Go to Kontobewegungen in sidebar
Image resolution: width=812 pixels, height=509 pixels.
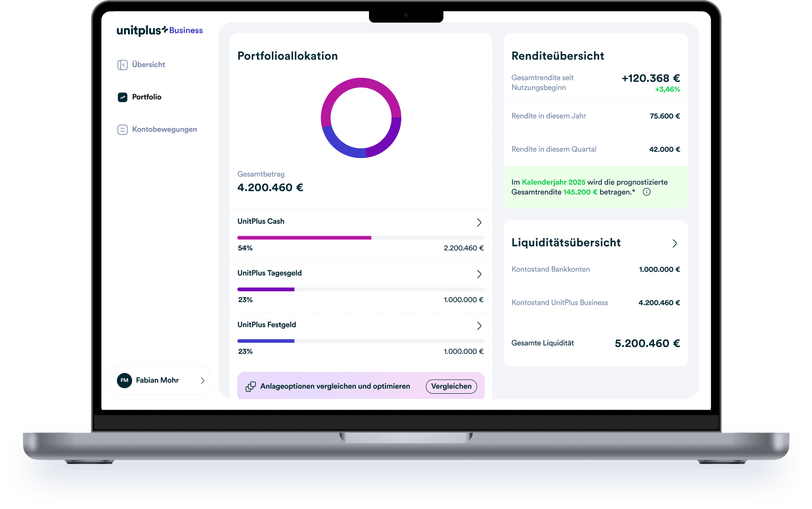[157, 129]
